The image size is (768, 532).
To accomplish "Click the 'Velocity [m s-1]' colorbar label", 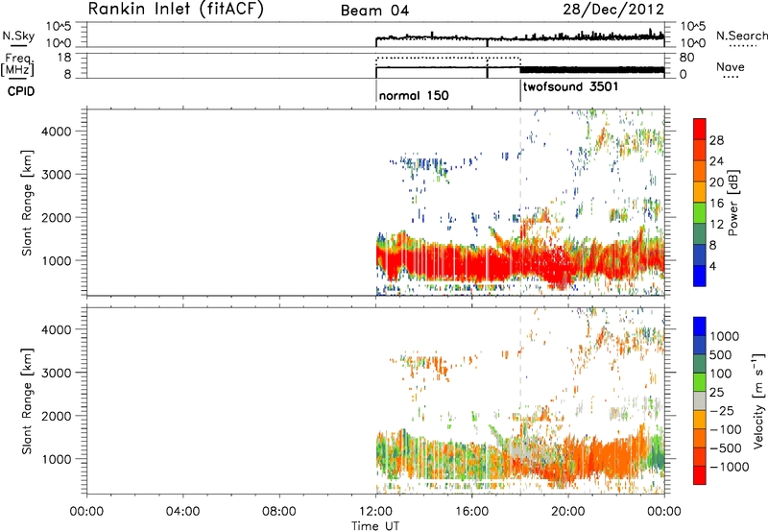I will pyautogui.click(x=758, y=400).
